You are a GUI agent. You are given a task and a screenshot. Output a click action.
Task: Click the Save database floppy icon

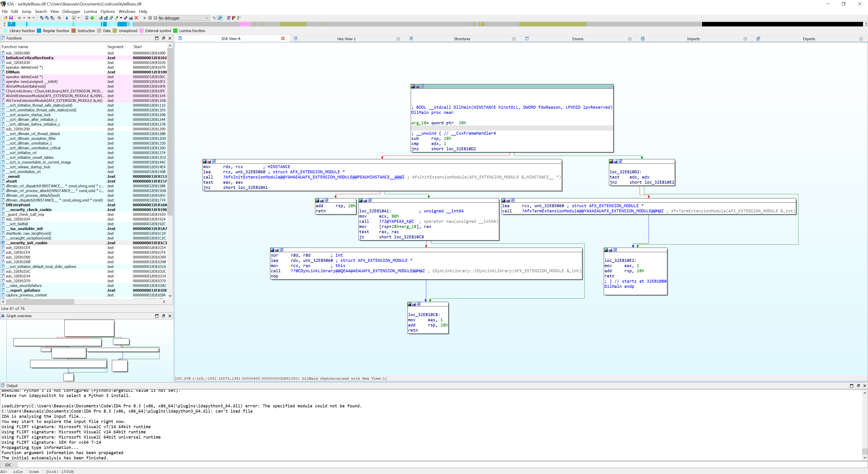tap(11, 18)
